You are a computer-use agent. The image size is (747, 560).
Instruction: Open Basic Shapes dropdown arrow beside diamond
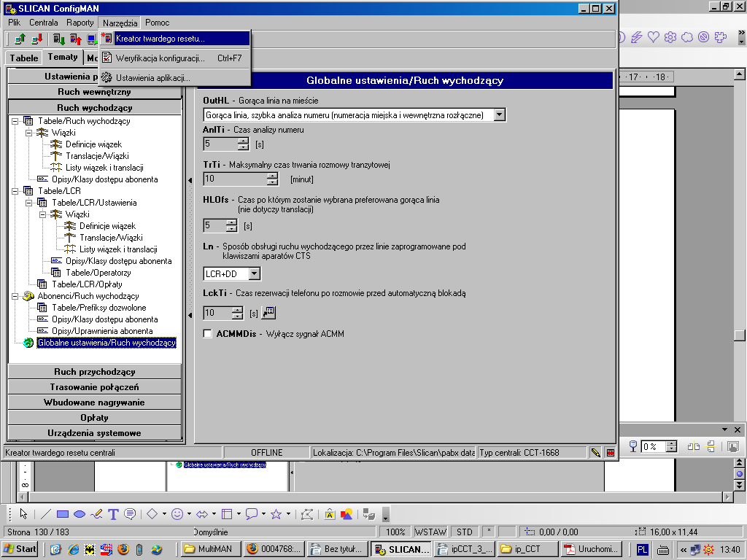[x=164, y=514]
